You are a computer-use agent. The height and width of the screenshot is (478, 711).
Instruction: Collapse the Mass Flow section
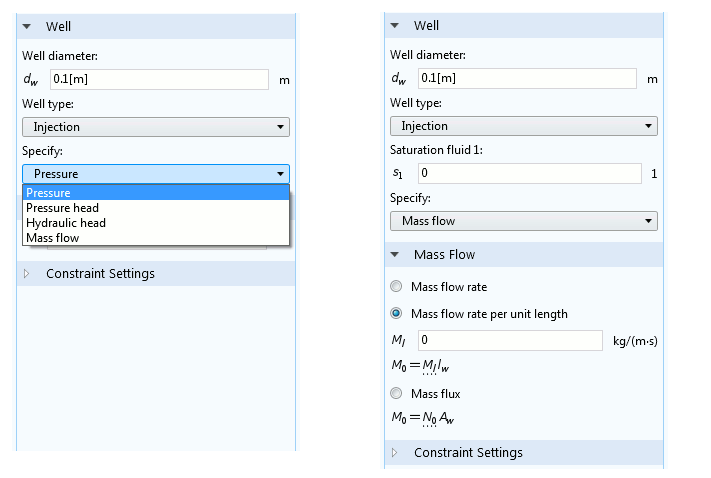(x=395, y=254)
